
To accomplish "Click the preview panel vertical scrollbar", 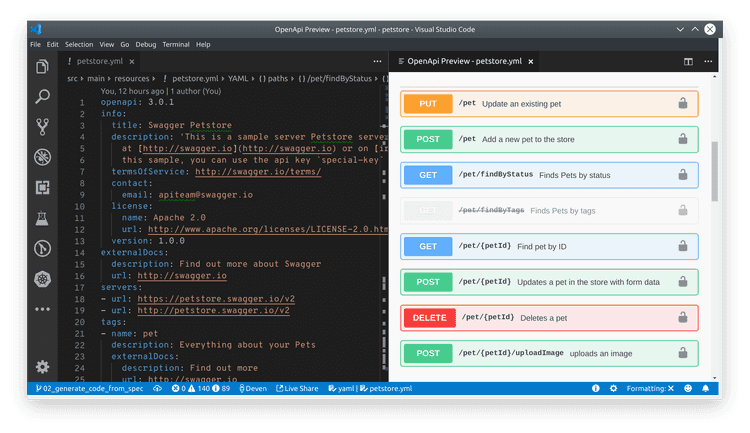I will (714, 170).
